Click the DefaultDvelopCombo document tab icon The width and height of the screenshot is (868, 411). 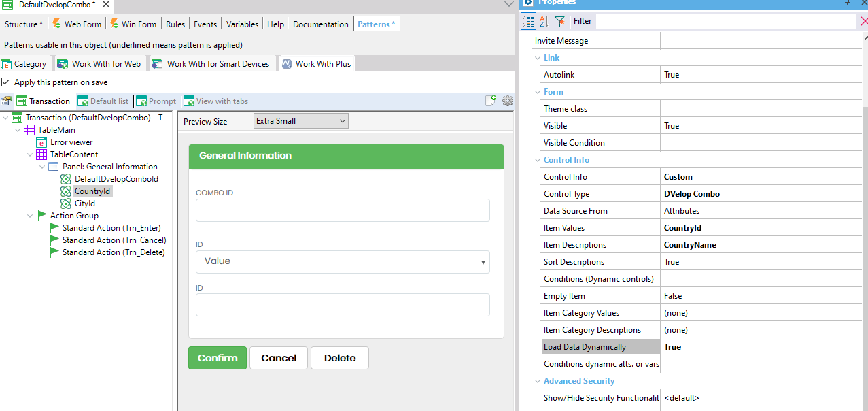tap(7, 5)
